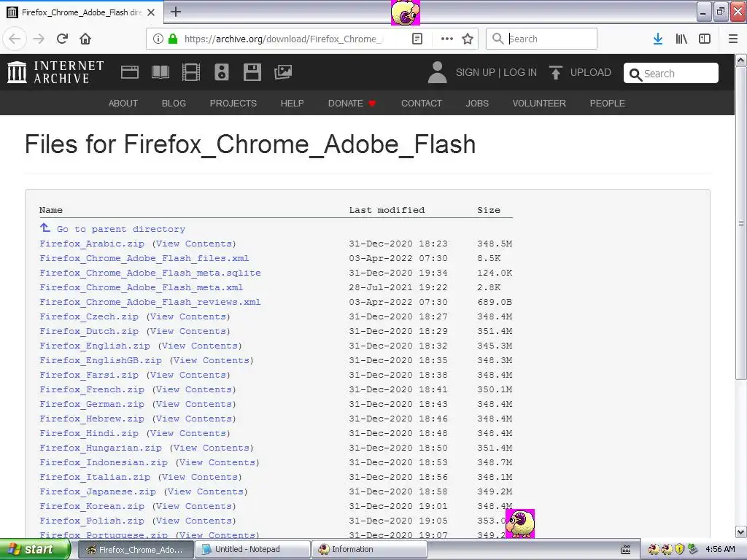Open the CONTACT menu item
Image resolution: width=747 pixels, height=560 pixels.
(x=422, y=104)
